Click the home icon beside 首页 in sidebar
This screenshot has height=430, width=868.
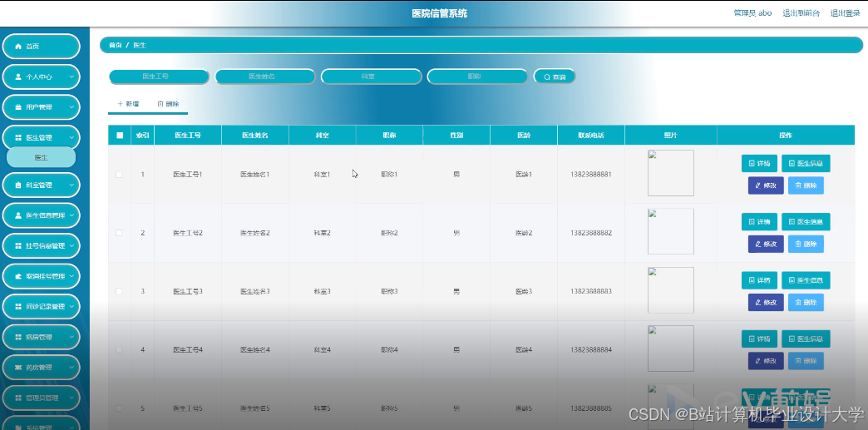17,47
